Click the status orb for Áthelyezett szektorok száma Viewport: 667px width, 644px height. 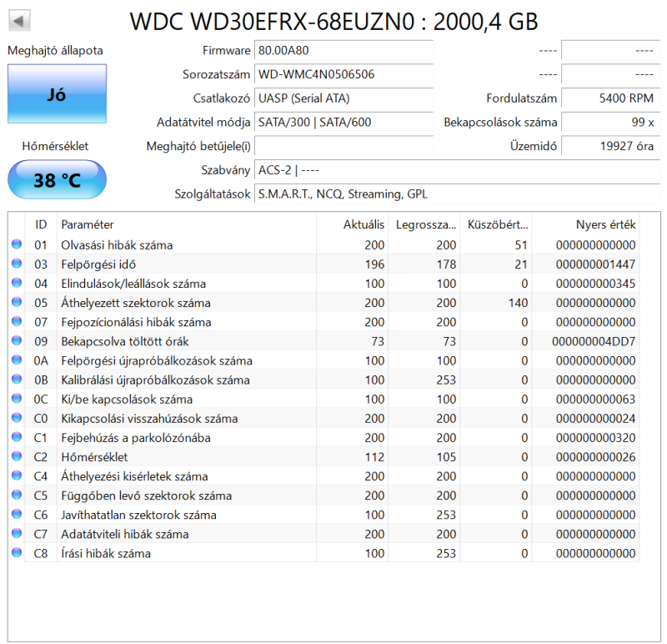pyautogui.click(x=17, y=302)
